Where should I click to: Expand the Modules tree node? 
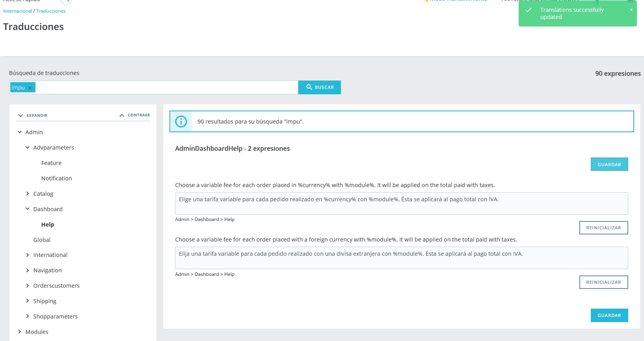[x=20, y=332]
